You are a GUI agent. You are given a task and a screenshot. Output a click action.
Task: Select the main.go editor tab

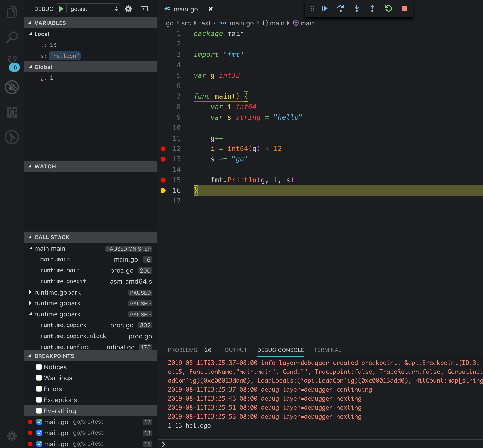click(x=186, y=9)
